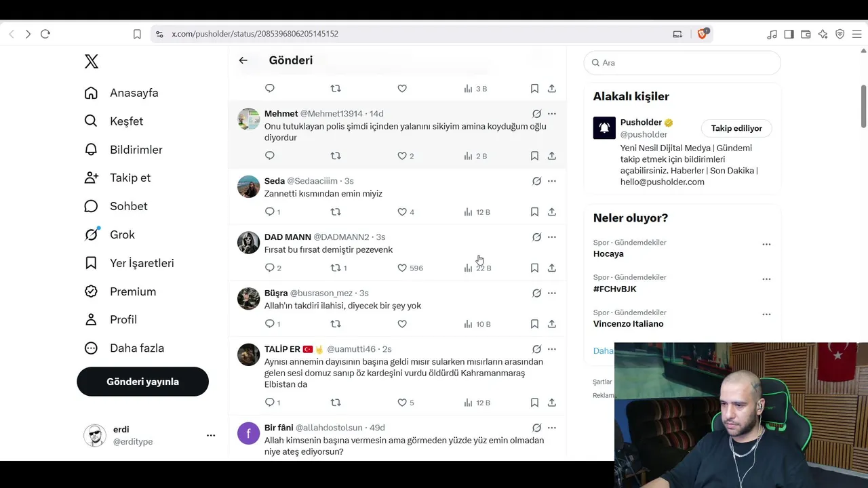Open DAD MANN's profile picture
The height and width of the screenshot is (488, 868).
(248, 243)
